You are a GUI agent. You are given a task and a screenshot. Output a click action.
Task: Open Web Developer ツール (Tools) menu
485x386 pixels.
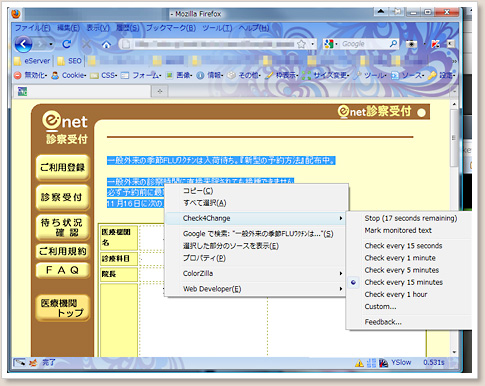click(x=370, y=75)
